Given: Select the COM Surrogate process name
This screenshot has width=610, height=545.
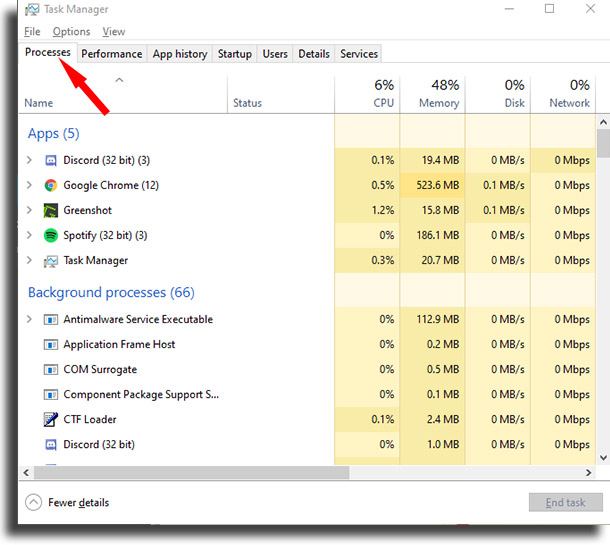Looking at the screenshot, I should tap(100, 370).
